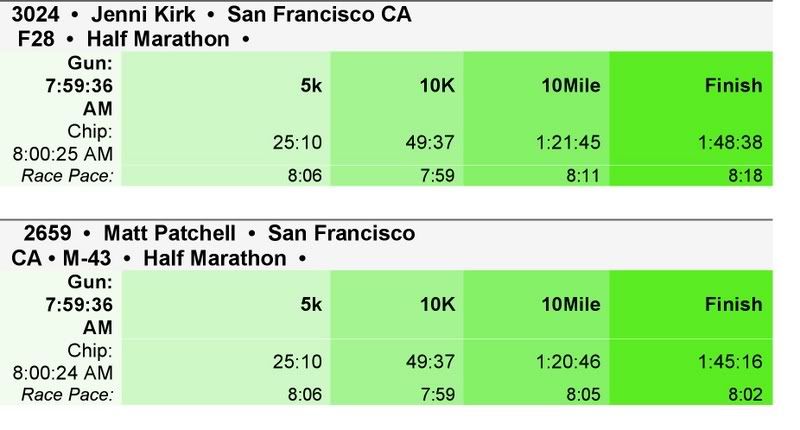Screen dimensions: 800x430
Task: Click bib number 2659
Action: pyautogui.click(x=47, y=233)
